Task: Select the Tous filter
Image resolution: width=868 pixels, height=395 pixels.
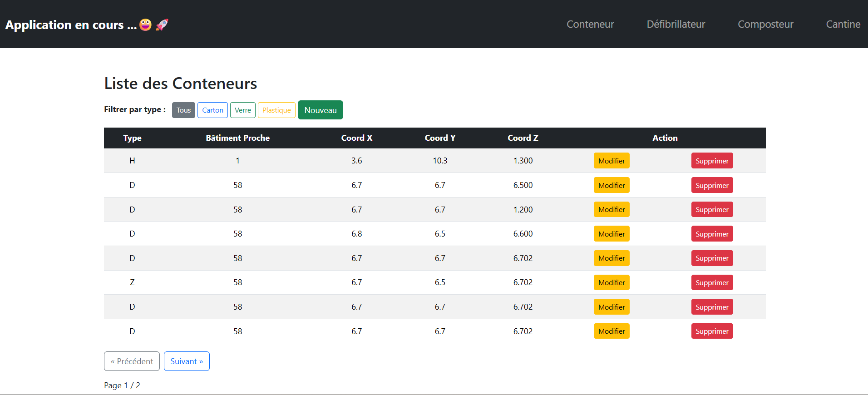Action: (x=183, y=110)
